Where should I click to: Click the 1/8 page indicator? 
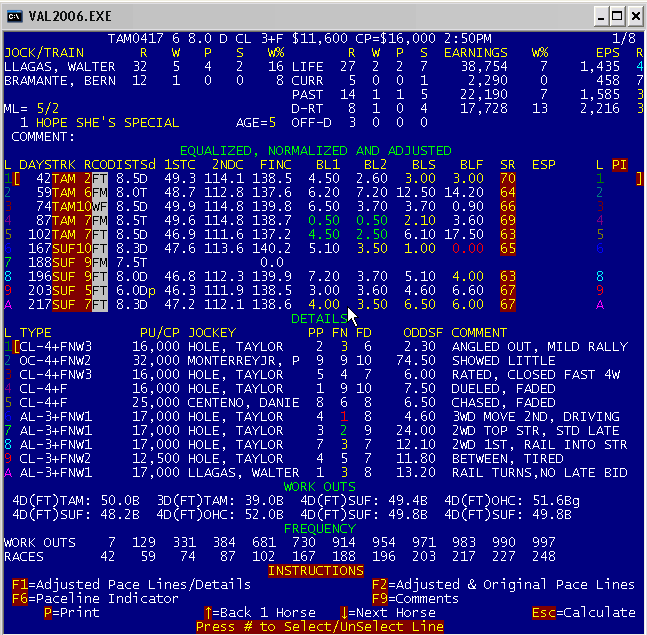[x=623, y=38]
